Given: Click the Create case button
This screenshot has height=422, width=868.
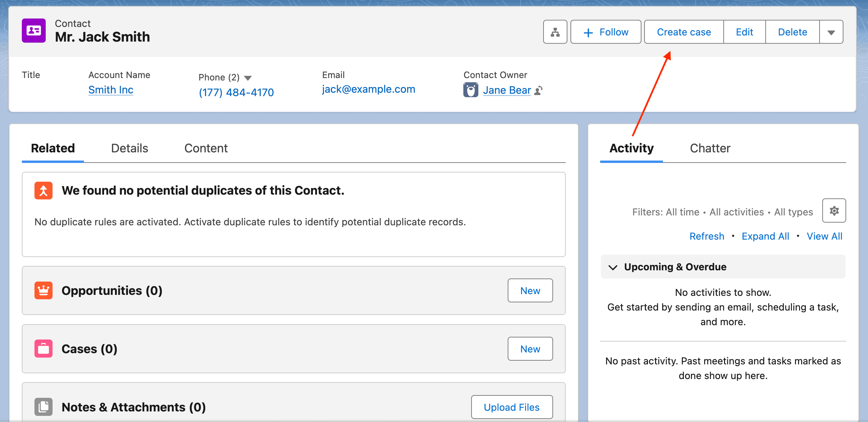Looking at the screenshot, I should [683, 32].
